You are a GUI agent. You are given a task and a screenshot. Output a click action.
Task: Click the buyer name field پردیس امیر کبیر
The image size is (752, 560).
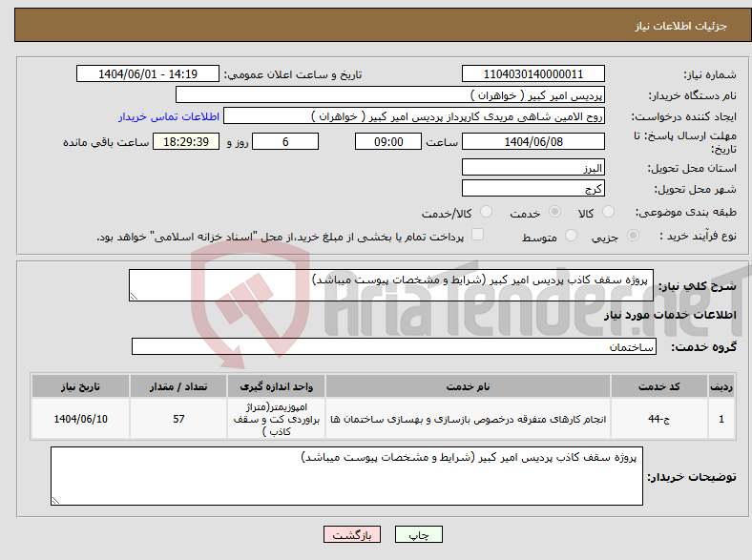(390, 95)
